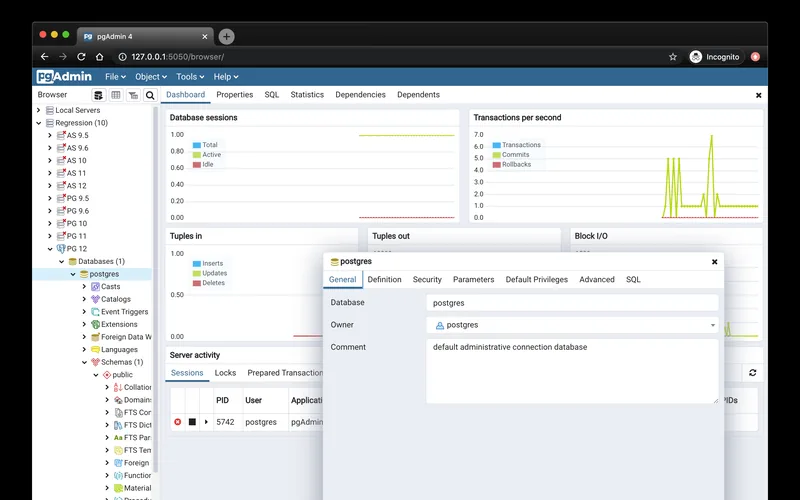Click the PG 12 server elephant icon
Image resolution: width=800 pixels, height=500 pixels.
(61, 249)
